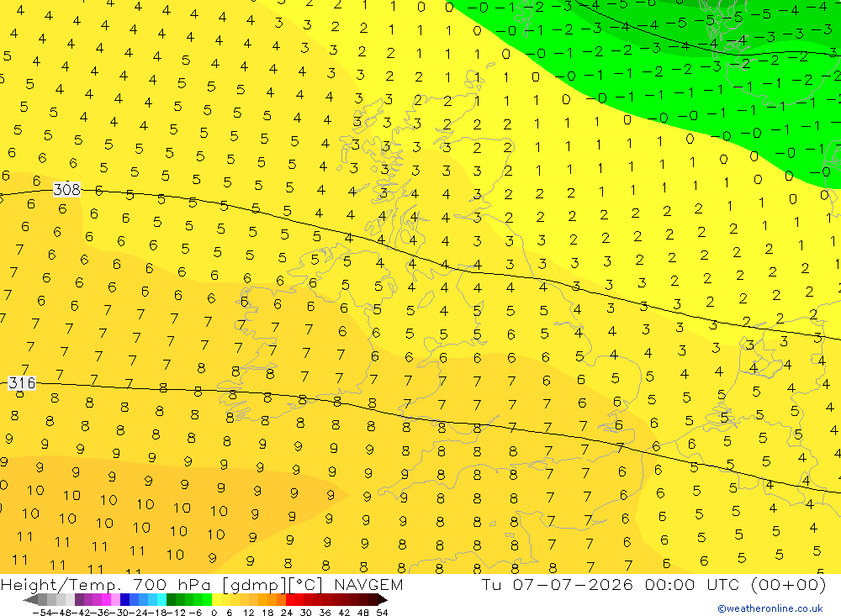Select the dark purple swatch above -42
This screenshot has height=616, width=841.
[x=79, y=599]
